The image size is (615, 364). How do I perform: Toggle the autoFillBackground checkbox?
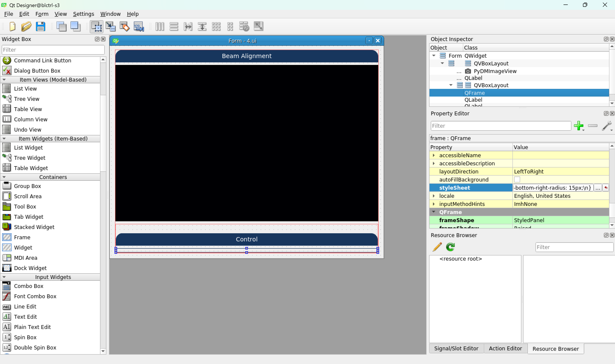pyautogui.click(x=517, y=180)
